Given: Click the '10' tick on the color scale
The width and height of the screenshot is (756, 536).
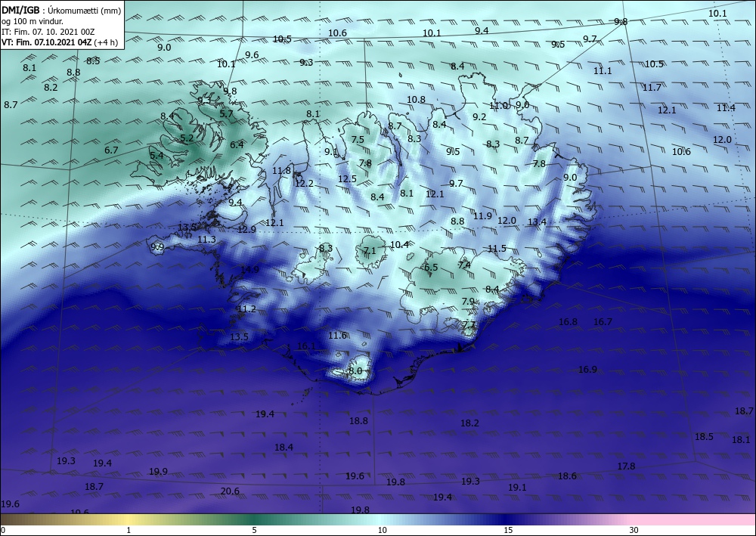Looking at the screenshot, I should tap(382, 530).
